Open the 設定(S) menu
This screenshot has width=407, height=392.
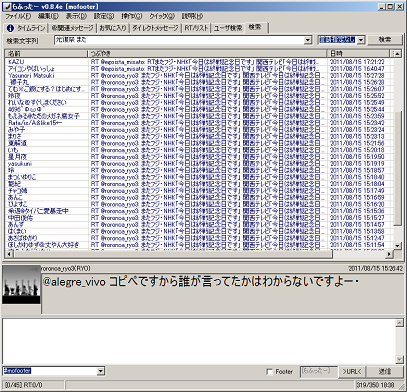click(104, 16)
